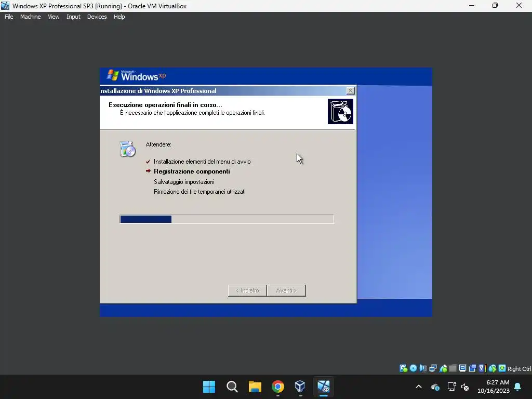Screen dimensions: 532x399
Task: Open Google Chrome from the taskbar
Action: point(277,387)
